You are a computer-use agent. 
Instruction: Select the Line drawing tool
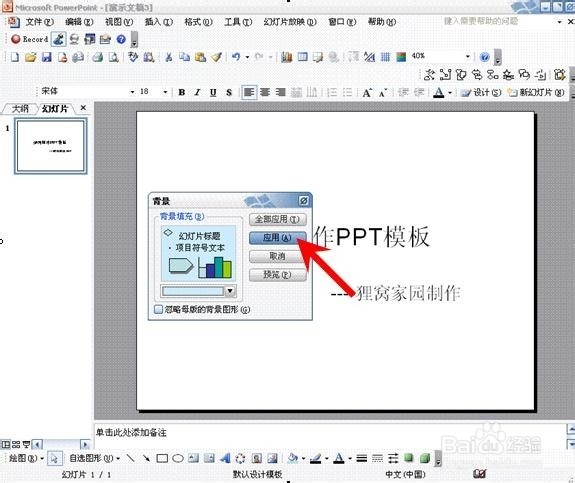(130, 458)
